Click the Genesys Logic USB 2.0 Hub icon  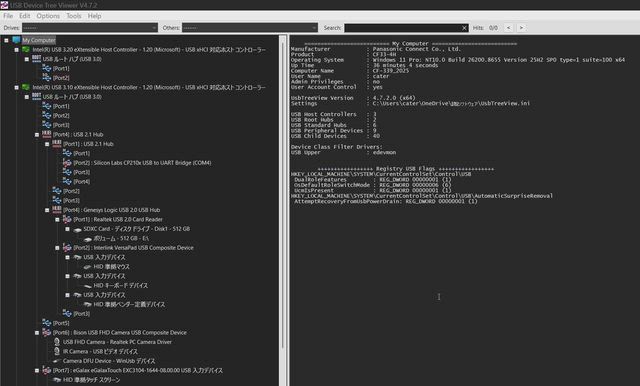tap(57, 210)
